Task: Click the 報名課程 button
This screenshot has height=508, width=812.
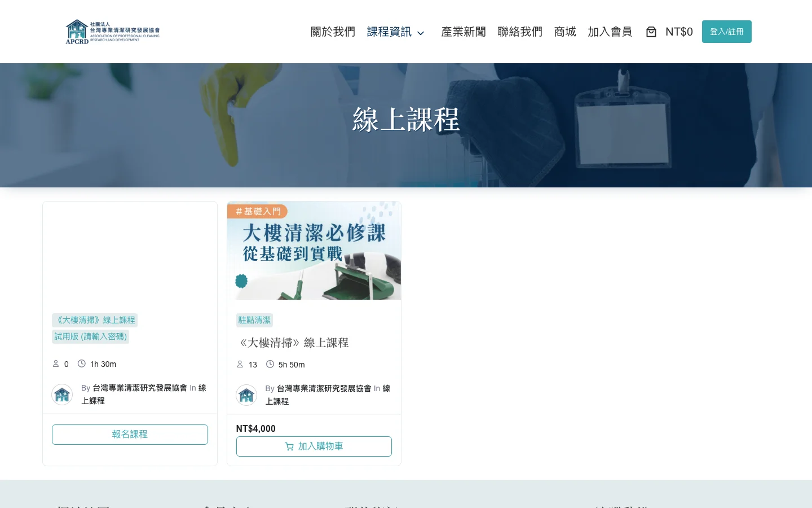Action: click(x=130, y=434)
